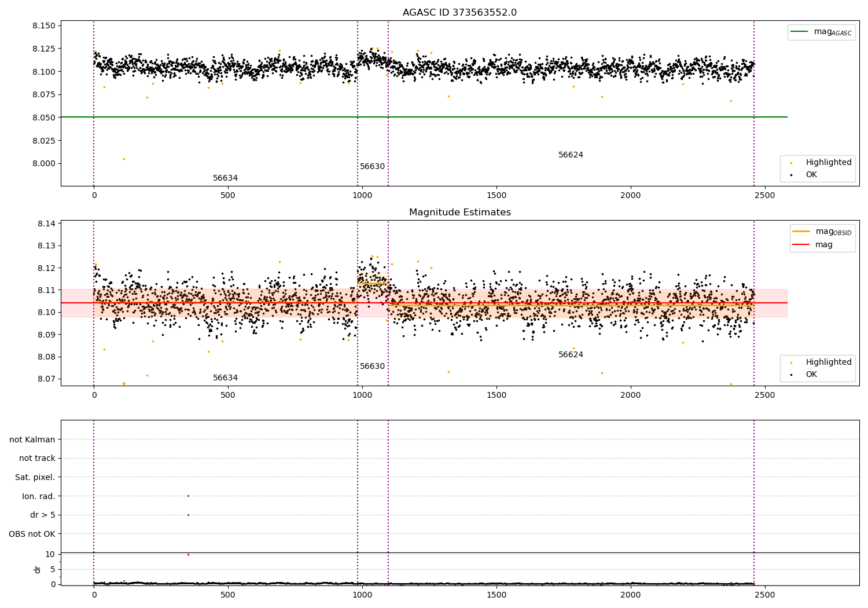Click the orange outlier point near 8.005 magnitude
Viewport: 868px width, 608px height.
click(x=124, y=159)
